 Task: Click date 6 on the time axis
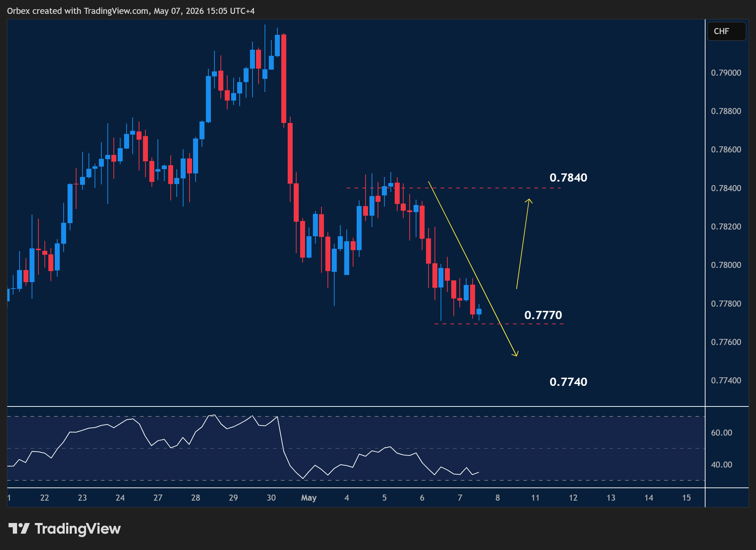coord(422,498)
